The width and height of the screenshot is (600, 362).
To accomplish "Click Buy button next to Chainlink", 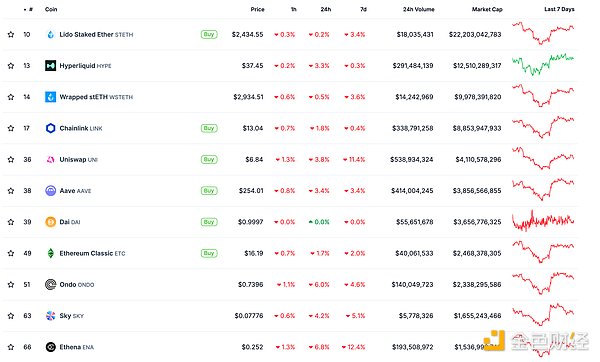I will (x=209, y=128).
